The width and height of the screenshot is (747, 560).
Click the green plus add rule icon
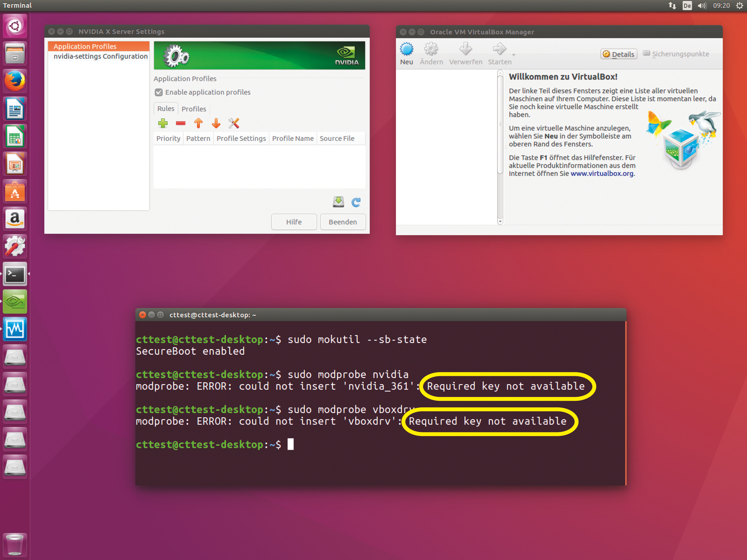point(163,123)
